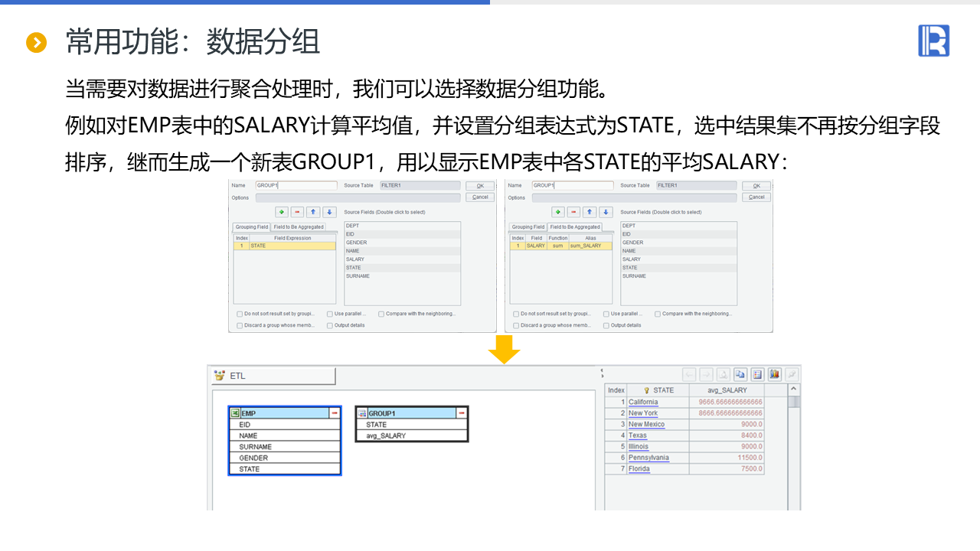Click green add button in grouping-field dialog
Viewport: 980px width, 551px height.
(x=282, y=212)
